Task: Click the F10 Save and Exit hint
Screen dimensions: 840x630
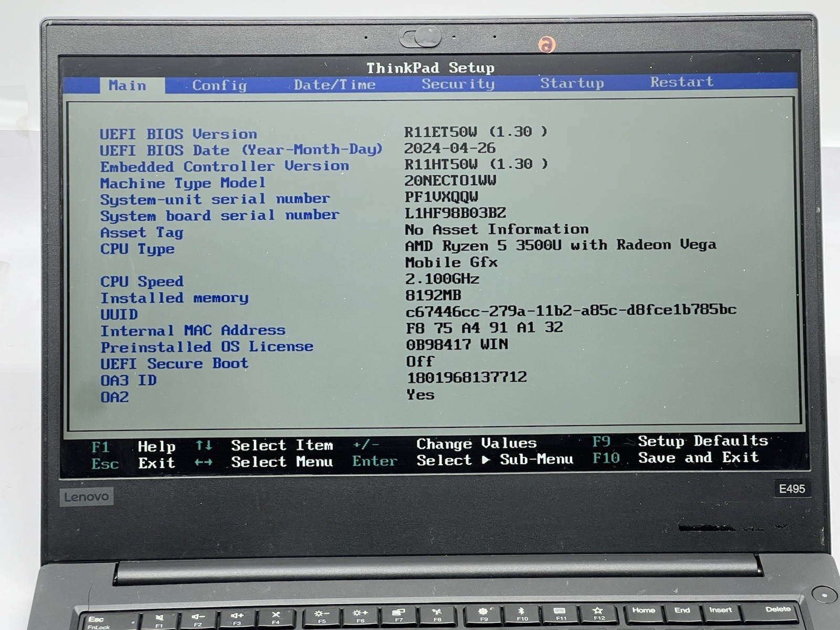Action: point(675,458)
